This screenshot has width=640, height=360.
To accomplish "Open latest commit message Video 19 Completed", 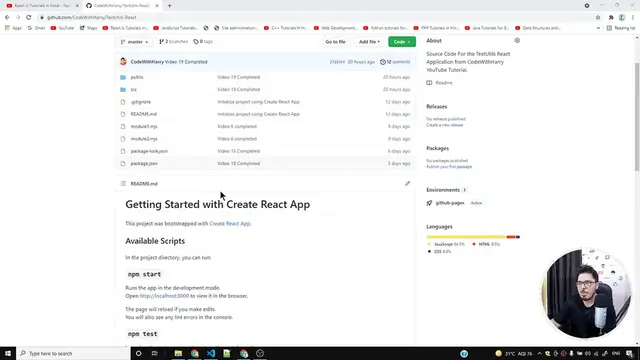I will pyautogui.click(x=186, y=62).
